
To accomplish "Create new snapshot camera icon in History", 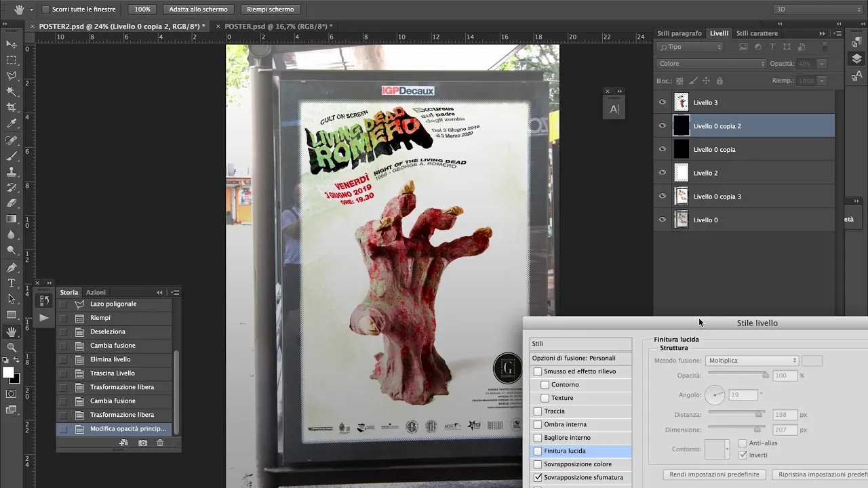I will (142, 443).
